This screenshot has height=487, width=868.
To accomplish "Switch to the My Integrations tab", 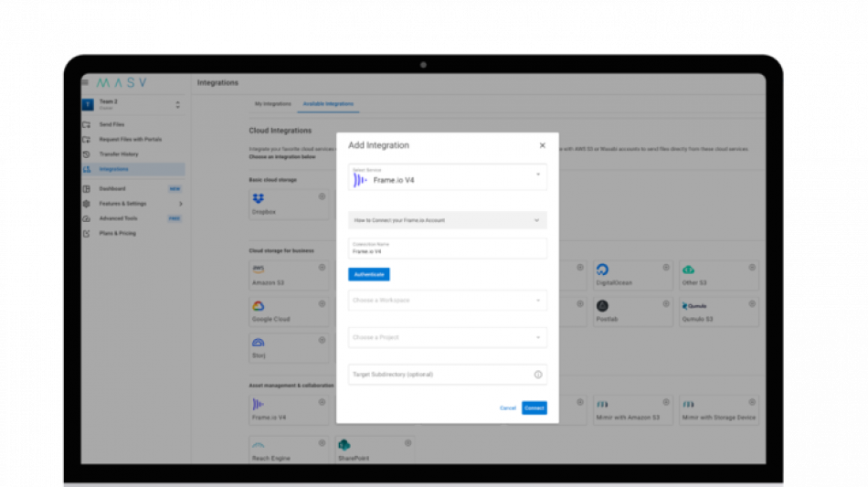I will [272, 104].
